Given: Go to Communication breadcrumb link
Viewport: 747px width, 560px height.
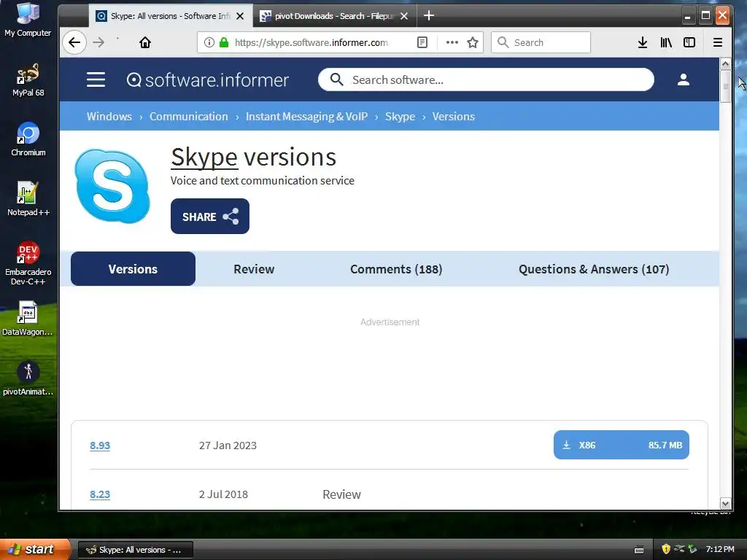Looking at the screenshot, I should click(189, 116).
